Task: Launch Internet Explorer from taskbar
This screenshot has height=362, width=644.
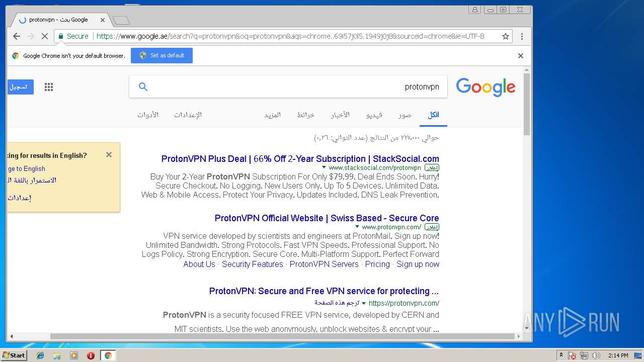Action: (x=40, y=355)
